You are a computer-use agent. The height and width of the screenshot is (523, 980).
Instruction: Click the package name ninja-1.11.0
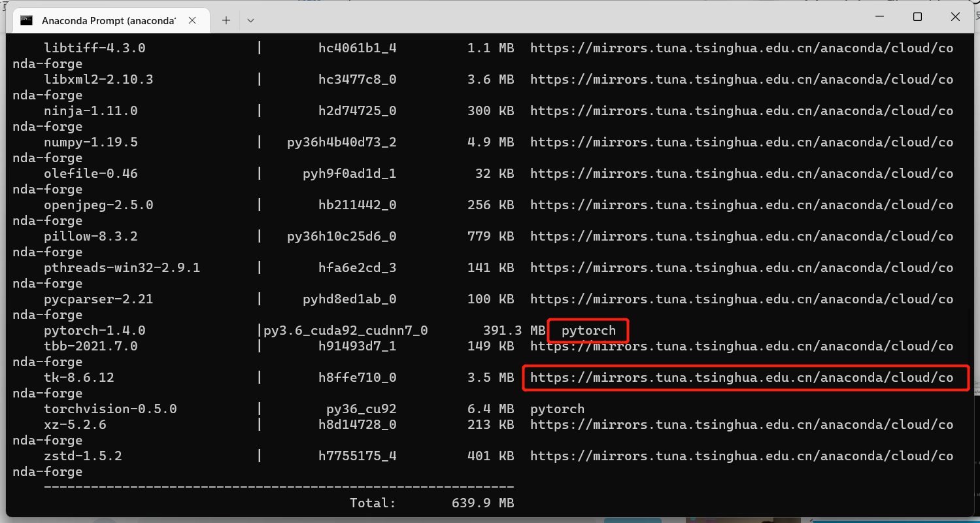(91, 110)
